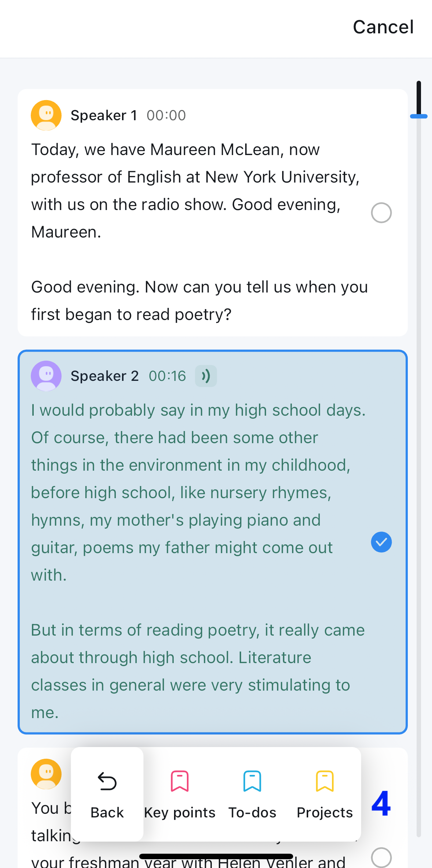Cancel the selection mode

[383, 27]
